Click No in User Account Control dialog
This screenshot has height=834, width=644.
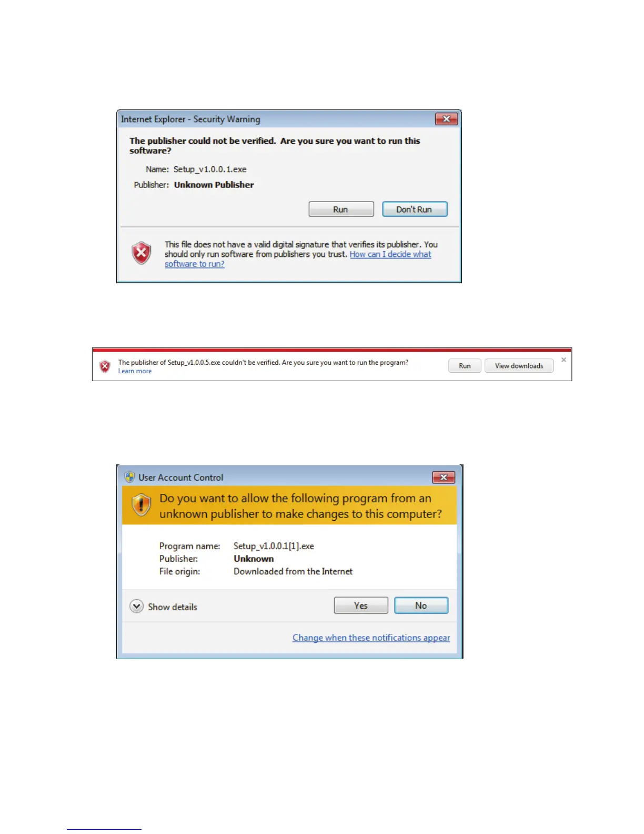421,605
